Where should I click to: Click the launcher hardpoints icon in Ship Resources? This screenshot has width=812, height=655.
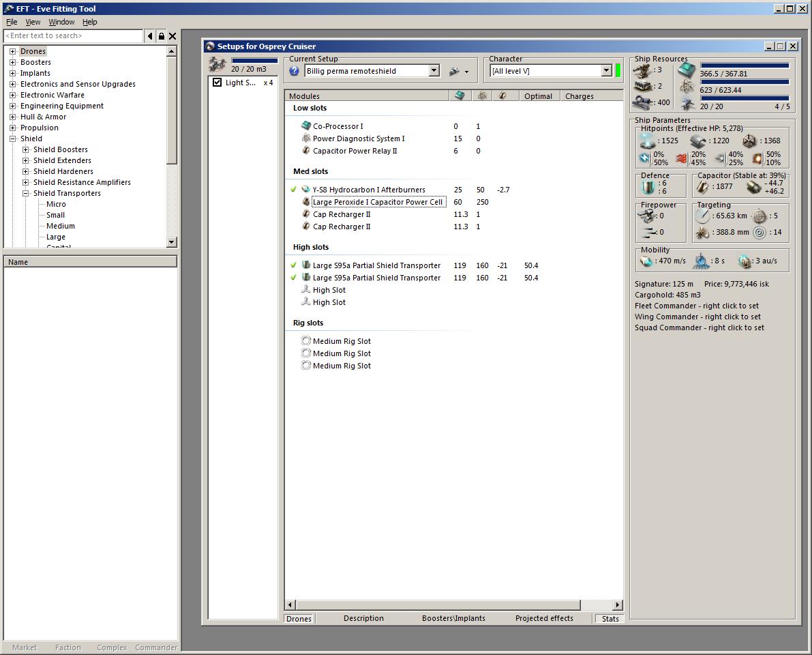tap(643, 86)
